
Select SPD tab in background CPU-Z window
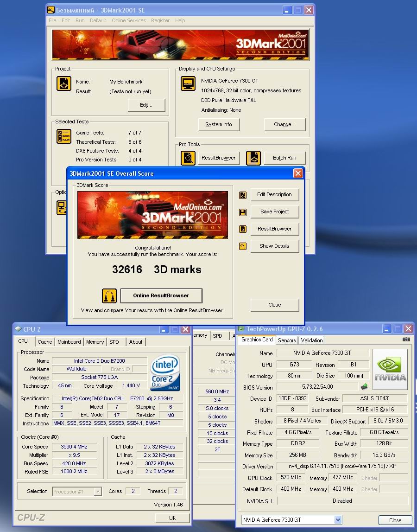point(218,336)
